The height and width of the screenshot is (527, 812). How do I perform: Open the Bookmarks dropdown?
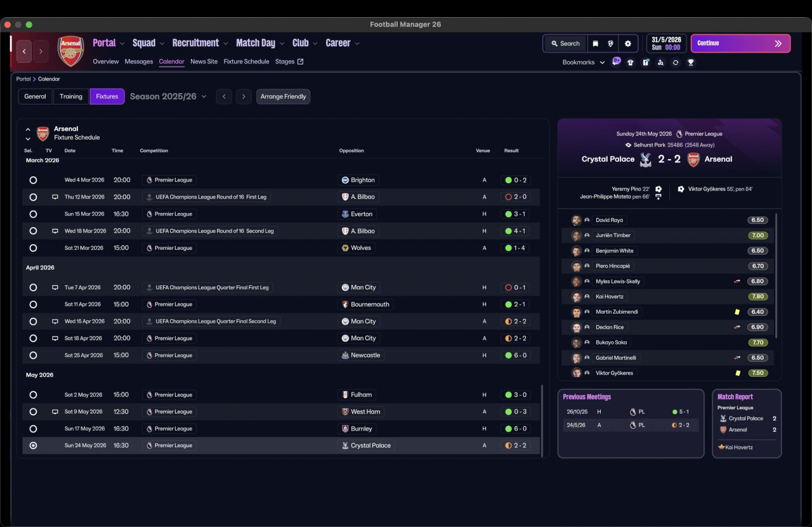[584, 62]
